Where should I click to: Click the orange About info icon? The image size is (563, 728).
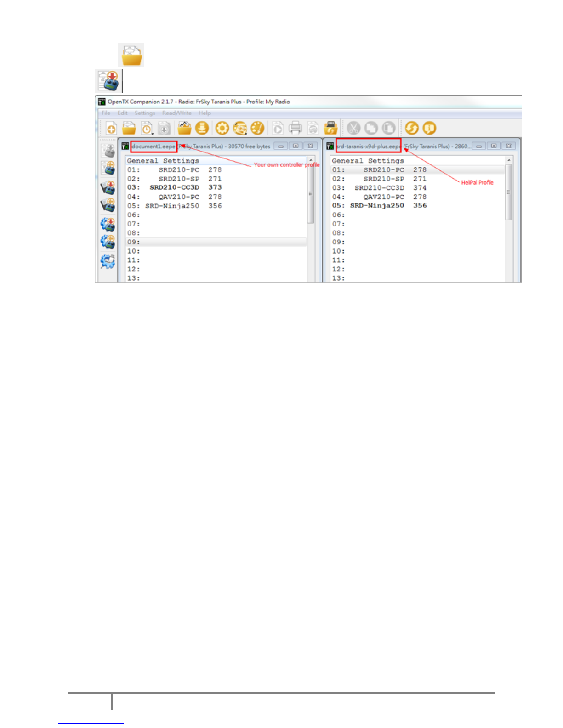pyautogui.click(x=429, y=128)
